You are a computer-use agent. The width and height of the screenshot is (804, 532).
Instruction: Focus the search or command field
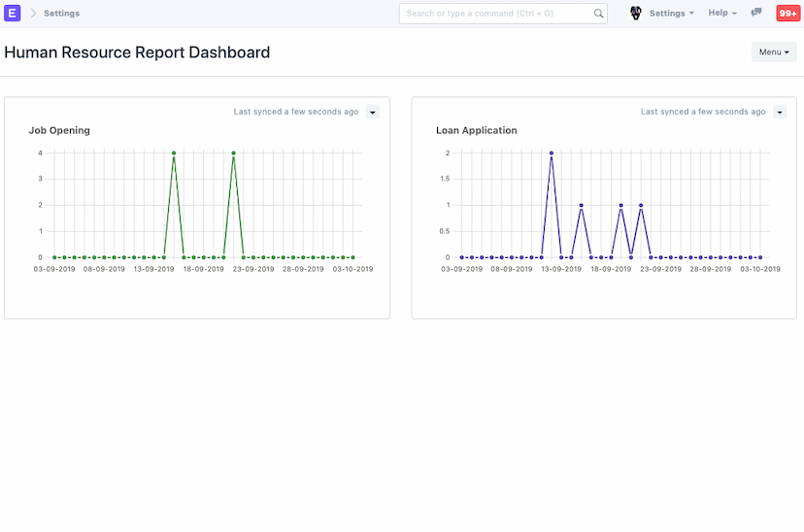pyautogui.click(x=503, y=14)
